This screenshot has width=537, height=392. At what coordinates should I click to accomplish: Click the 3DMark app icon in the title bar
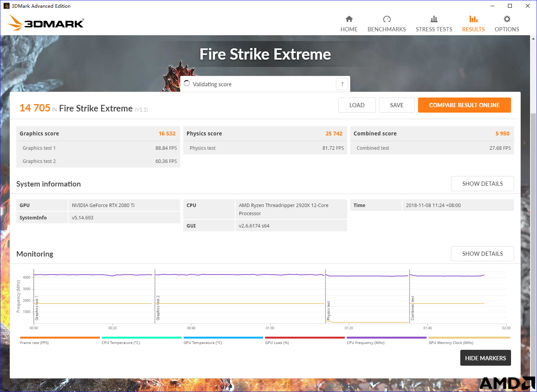point(6,6)
